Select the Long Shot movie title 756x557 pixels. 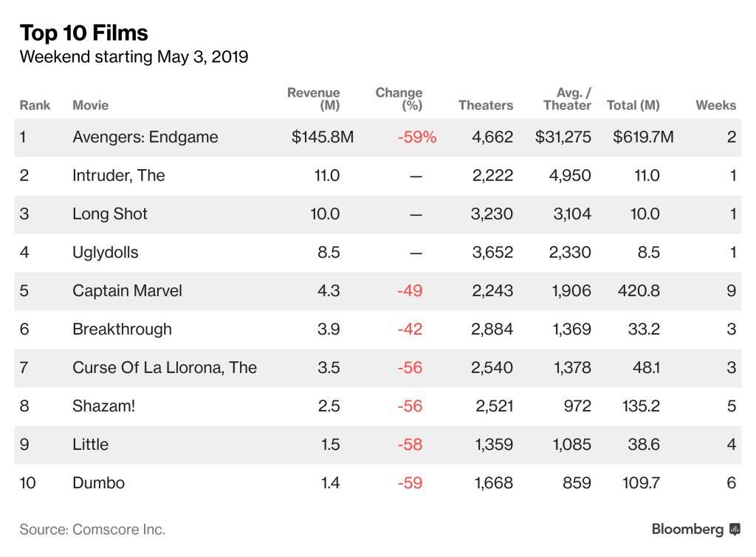click(110, 214)
